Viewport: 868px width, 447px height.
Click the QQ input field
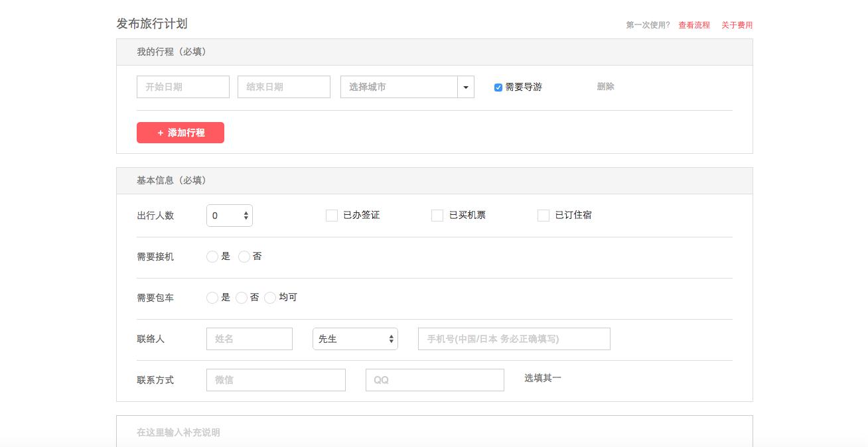click(435, 380)
